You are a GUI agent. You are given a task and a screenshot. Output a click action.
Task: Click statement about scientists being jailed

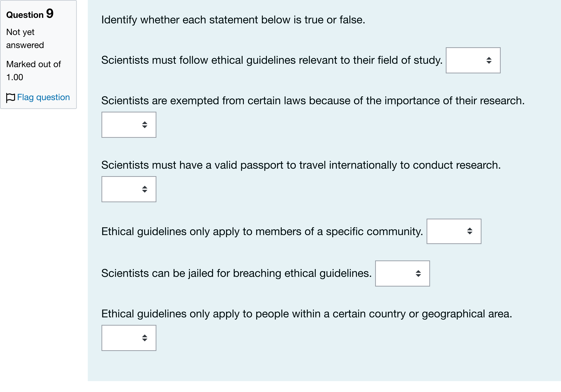[x=236, y=273]
